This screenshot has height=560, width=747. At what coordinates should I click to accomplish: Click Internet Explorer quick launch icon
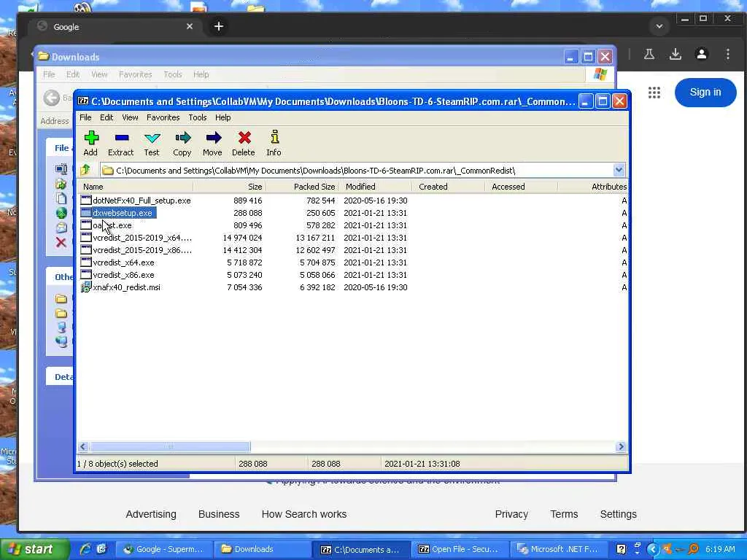pyautogui.click(x=85, y=549)
